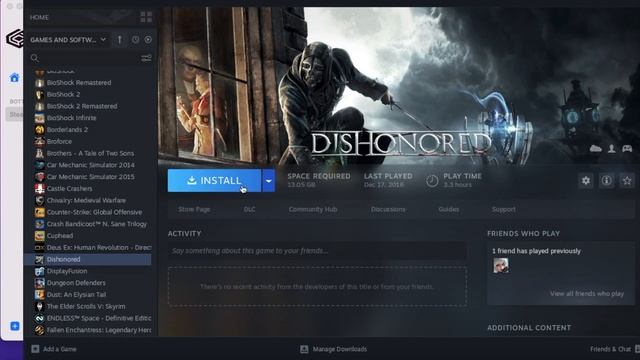Click Add a Game at bottom left

tap(54, 349)
